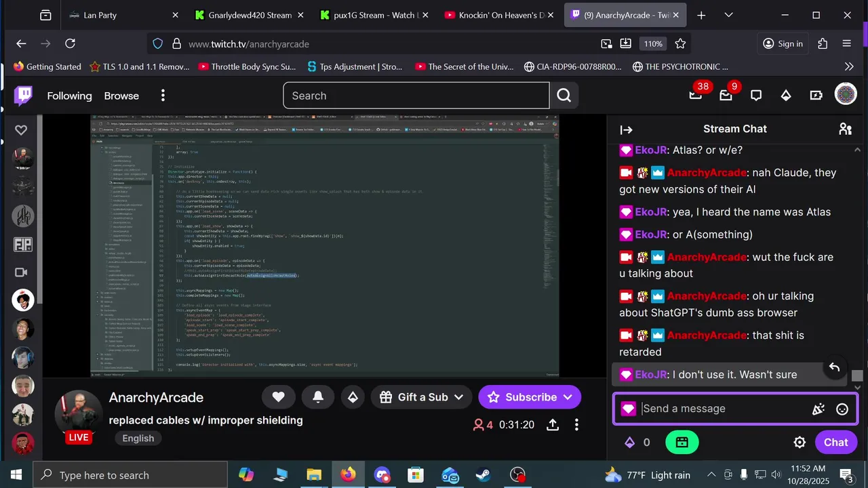This screenshot has width=868, height=488.
Task: Open The Secret of the Universe bookmark
Action: click(x=465, y=66)
